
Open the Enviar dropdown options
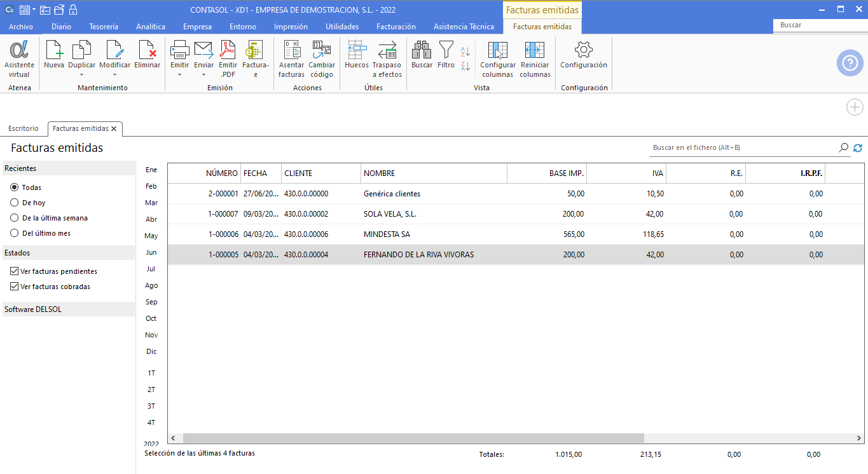[203, 74]
